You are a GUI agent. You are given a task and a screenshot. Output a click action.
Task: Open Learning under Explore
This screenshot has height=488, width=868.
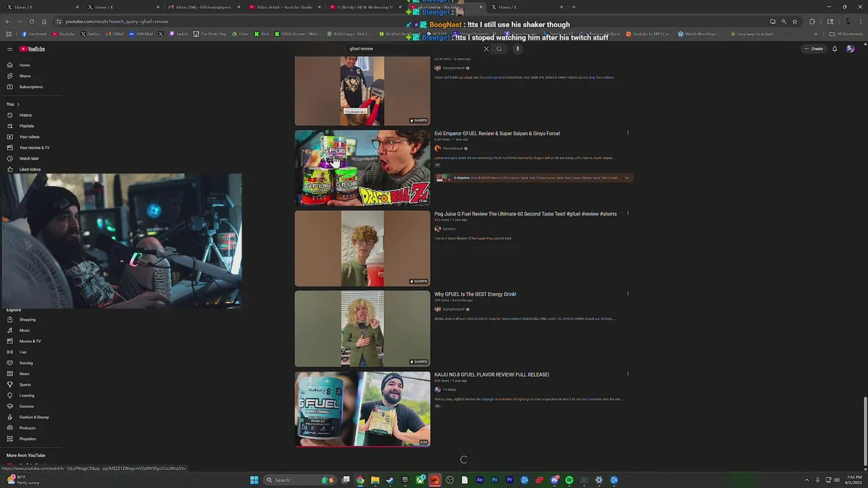(x=26, y=395)
